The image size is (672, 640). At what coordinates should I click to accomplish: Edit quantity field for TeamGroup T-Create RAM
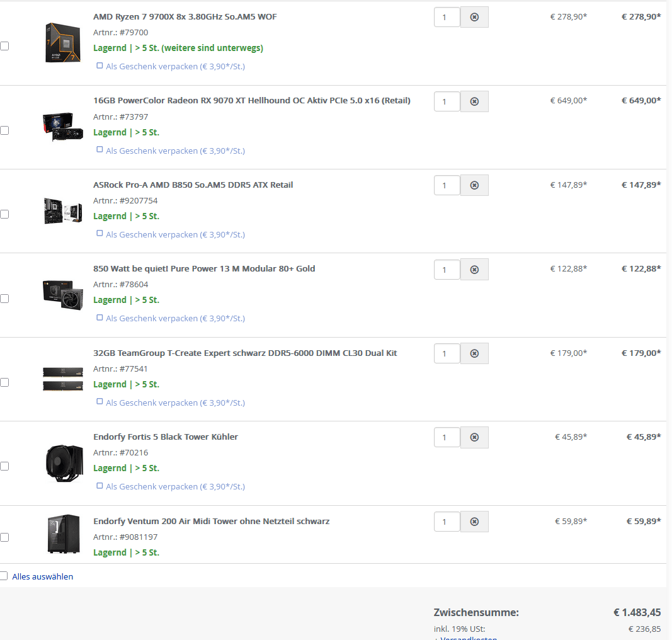[447, 353]
